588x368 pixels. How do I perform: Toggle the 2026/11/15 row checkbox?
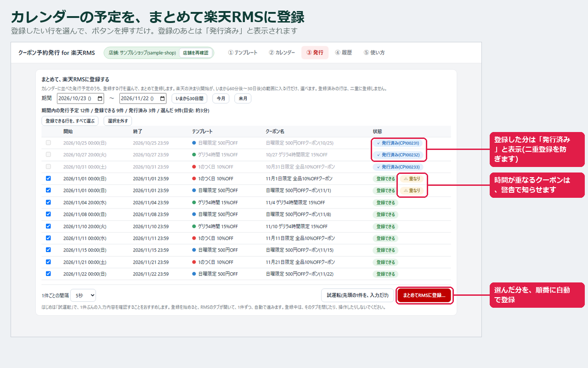[48, 250]
